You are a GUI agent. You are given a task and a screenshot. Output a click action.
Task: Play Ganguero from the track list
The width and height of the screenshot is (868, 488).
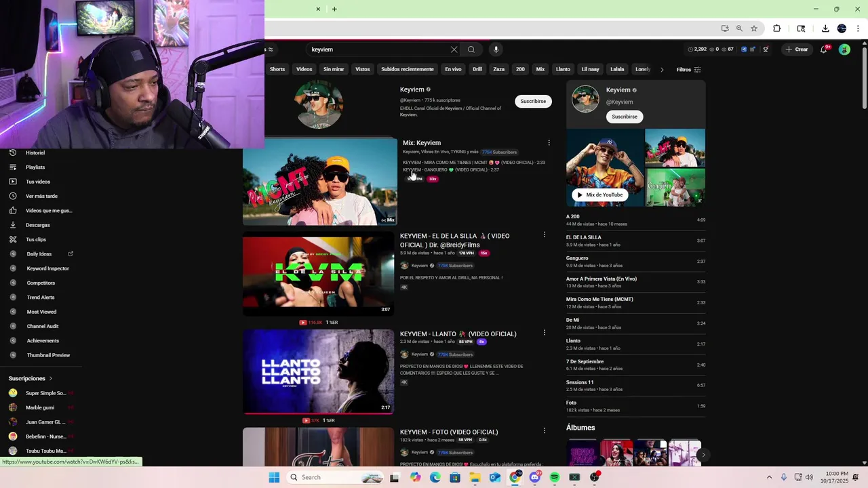[x=635, y=262]
